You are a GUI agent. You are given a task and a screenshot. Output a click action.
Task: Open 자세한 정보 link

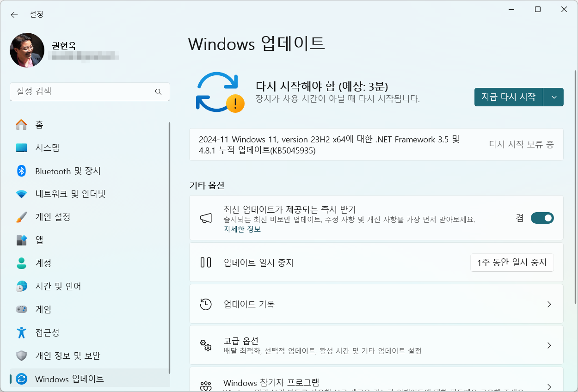pyautogui.click(x=242, y=229)
